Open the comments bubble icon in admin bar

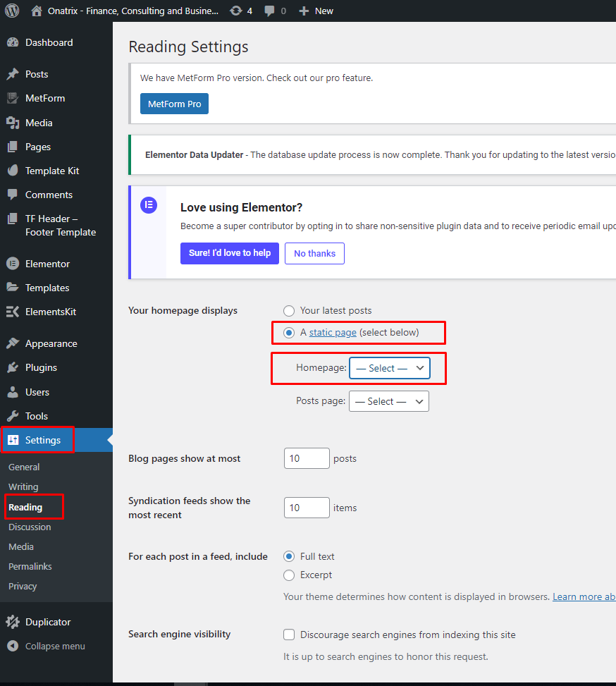tap(269, 11)
